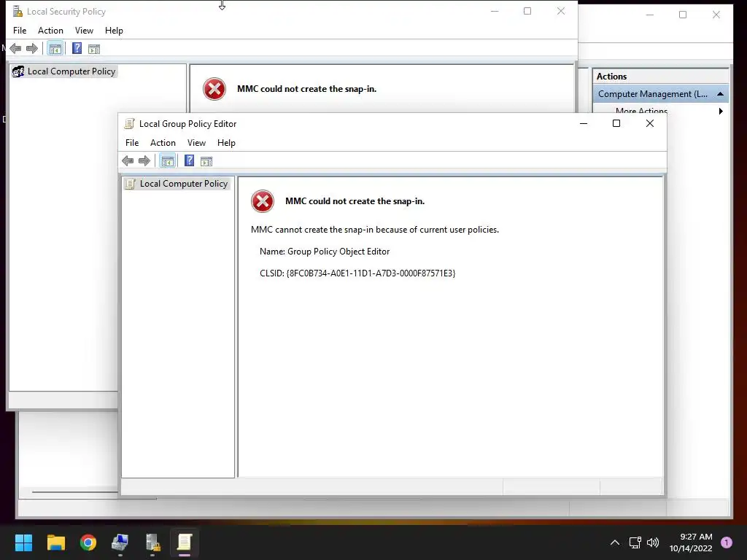The height and width of the screenshot is (560, 747).
Task: Click 'Name: Group Policy Object Editor' text
Action: (325, 252)
